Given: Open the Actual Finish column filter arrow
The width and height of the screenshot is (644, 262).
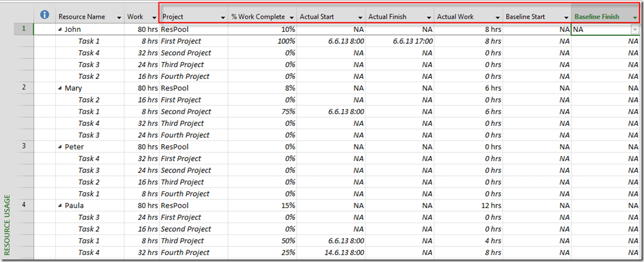Looking at the screenshot, I should (x=429, y=17).
